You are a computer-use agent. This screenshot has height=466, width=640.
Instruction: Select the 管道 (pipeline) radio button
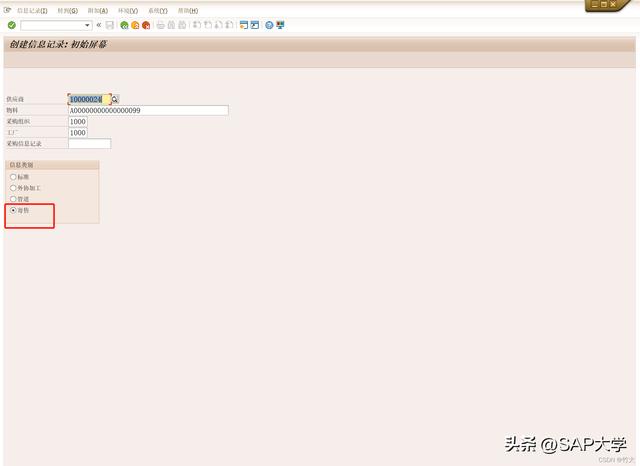click(13, 199)
